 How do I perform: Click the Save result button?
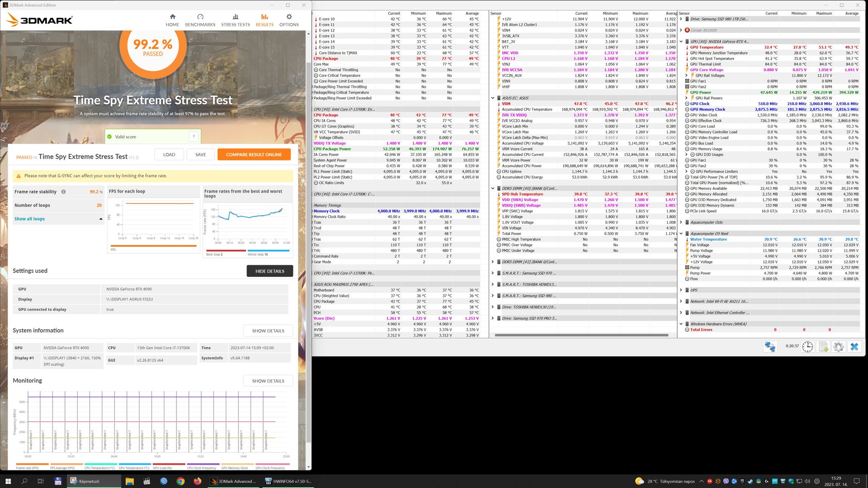pos(200,155)
